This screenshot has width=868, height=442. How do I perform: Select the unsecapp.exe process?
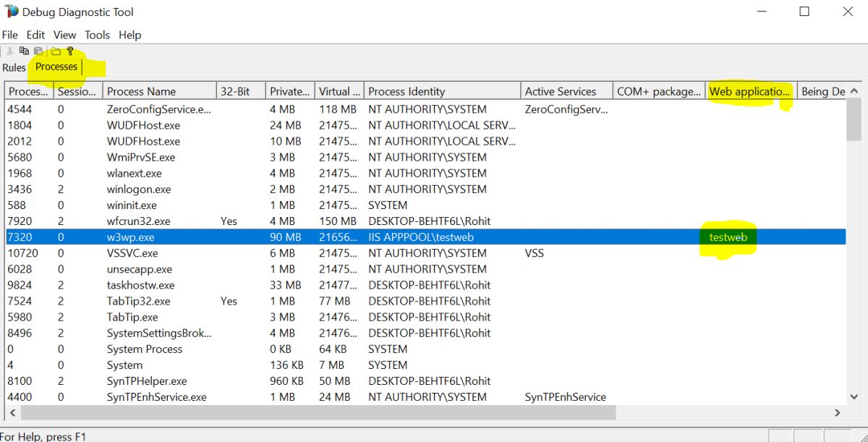click(x=425, y=269)
